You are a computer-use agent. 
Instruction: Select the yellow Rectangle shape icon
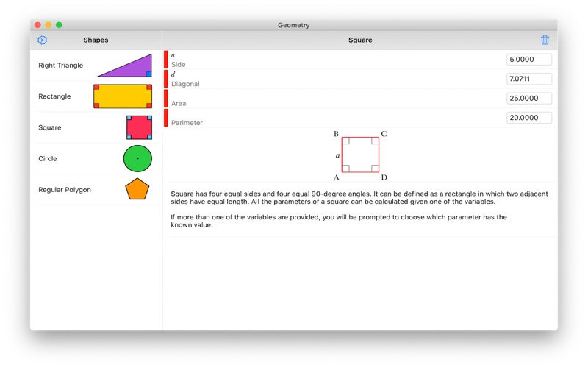click(123, 96)
